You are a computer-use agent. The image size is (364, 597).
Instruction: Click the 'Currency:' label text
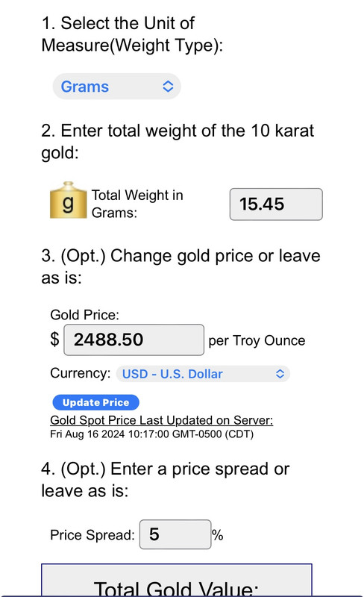[80, 373]
